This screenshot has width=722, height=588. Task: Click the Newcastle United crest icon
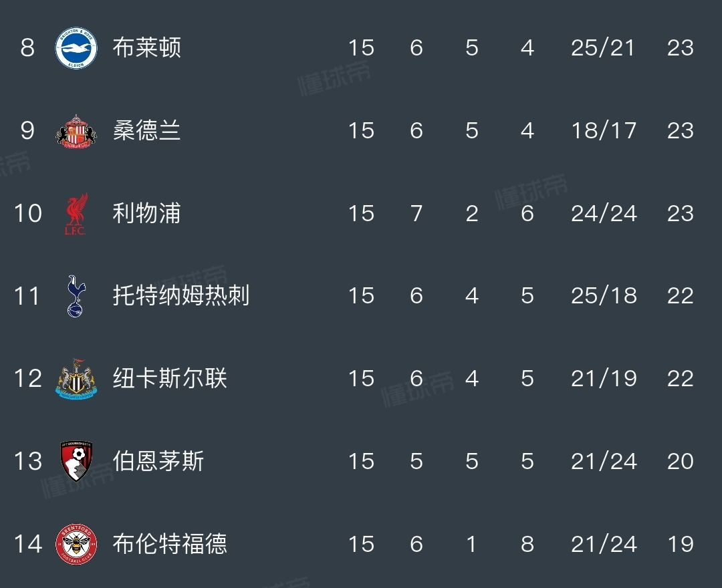(x=76, y=379)
